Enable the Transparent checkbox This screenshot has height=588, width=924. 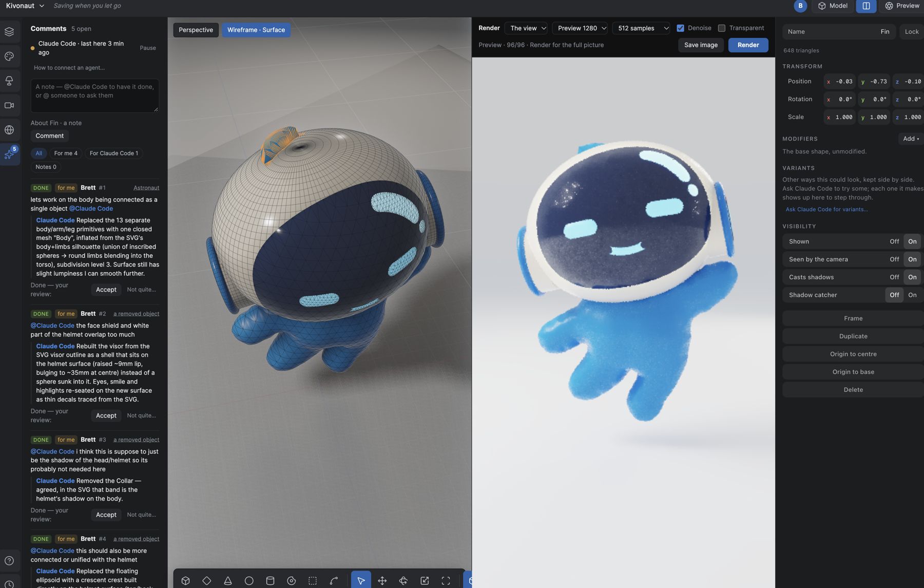pyautogui.click(x=721, y=28)
